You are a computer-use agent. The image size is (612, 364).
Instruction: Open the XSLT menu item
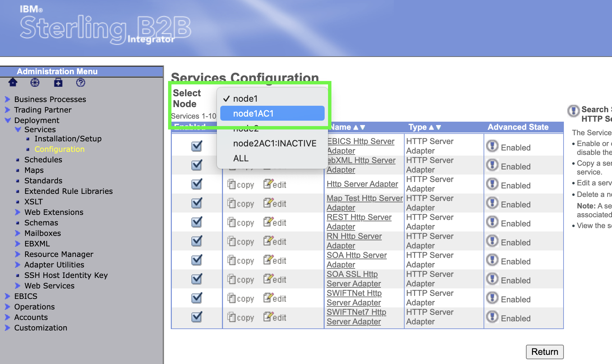(34, 202)
